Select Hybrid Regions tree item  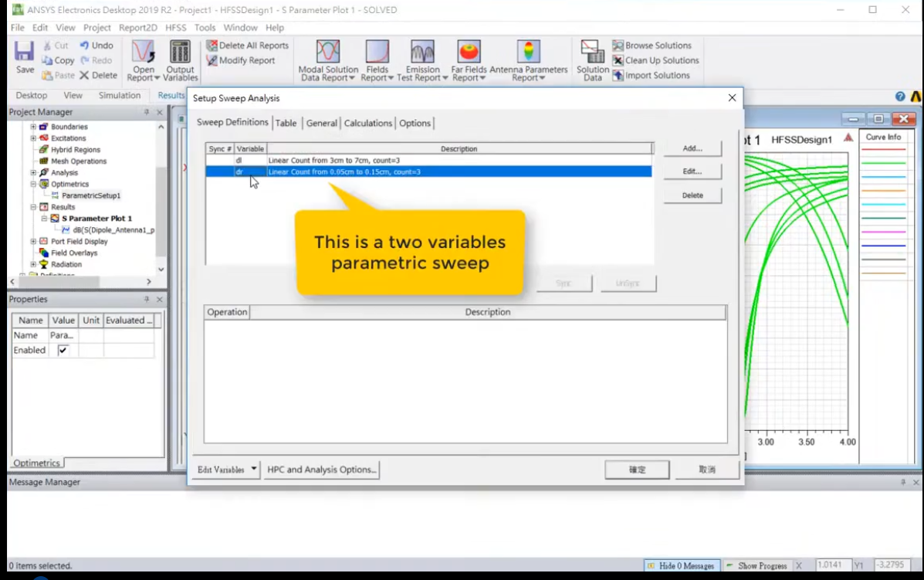pos(76,150)
